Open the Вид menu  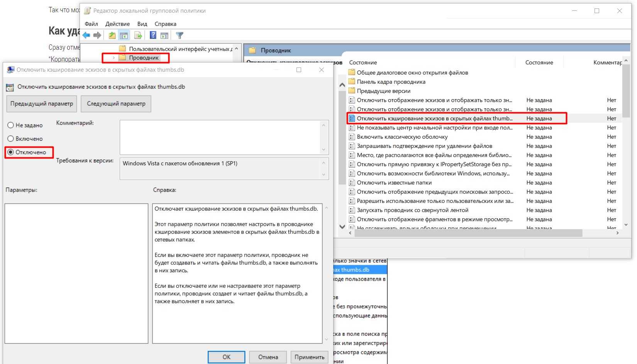[142, 24]
